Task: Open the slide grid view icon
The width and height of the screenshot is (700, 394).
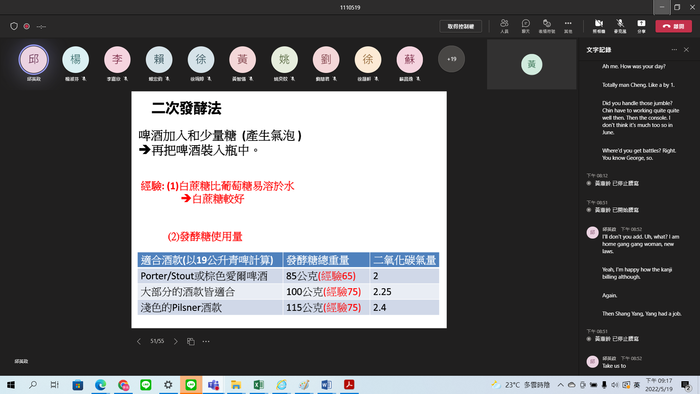Action: (191, 341)
